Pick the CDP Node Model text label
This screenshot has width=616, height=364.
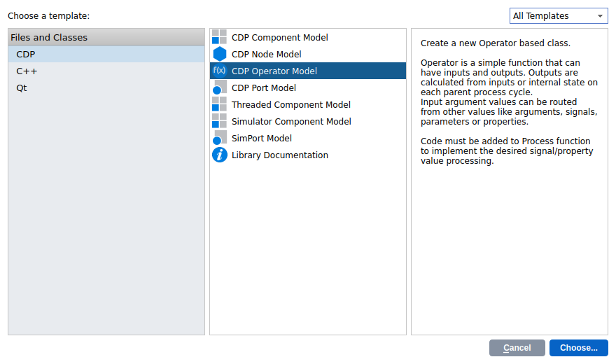tap(266, 54)
